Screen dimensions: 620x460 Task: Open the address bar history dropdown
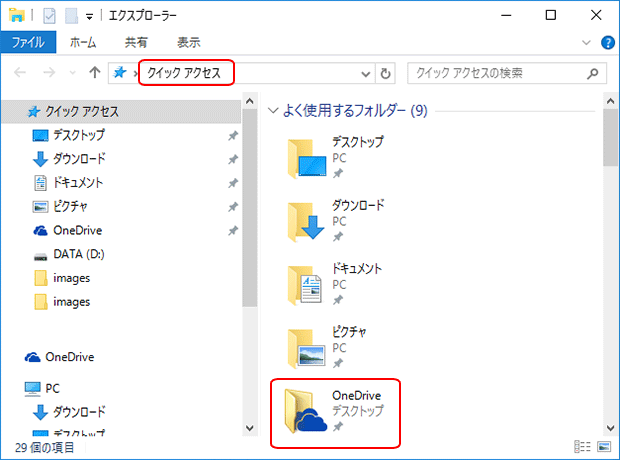[x=366, y=74]
